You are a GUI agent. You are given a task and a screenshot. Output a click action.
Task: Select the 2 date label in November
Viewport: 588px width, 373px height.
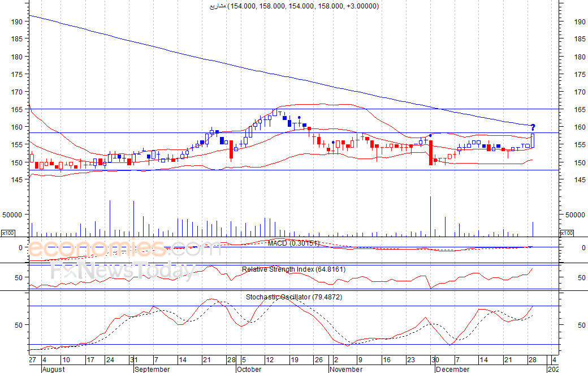click(336, 360)
